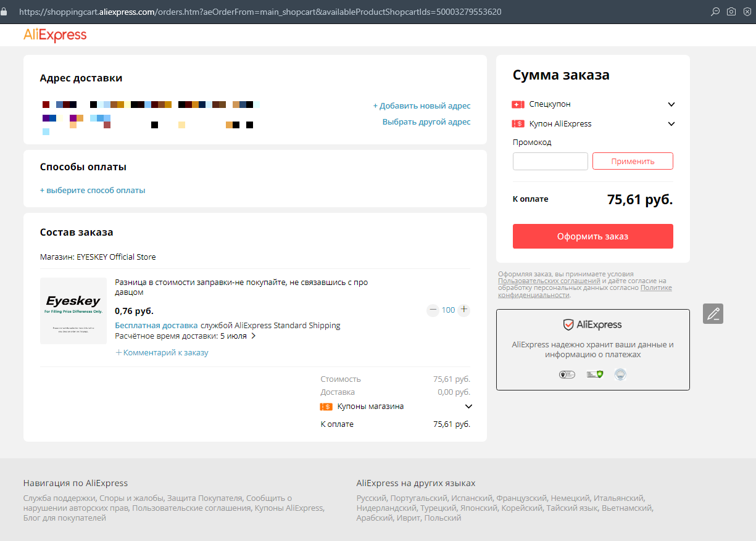Switch language to Иврит

tap(409, 518)
